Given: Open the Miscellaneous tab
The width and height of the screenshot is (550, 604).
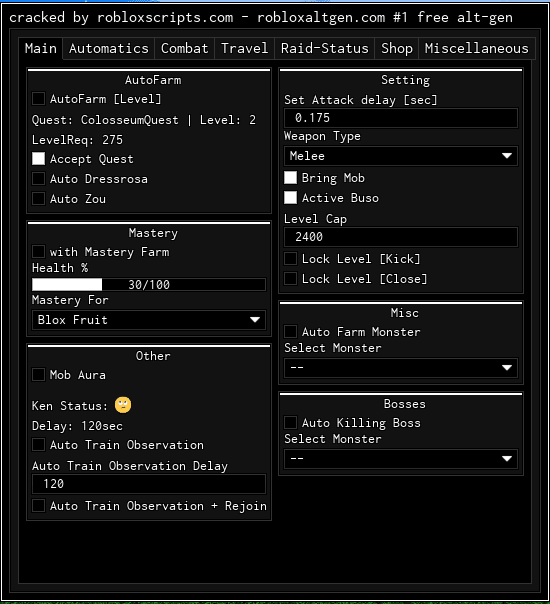Looking at the screenshot, I should 476,49.
